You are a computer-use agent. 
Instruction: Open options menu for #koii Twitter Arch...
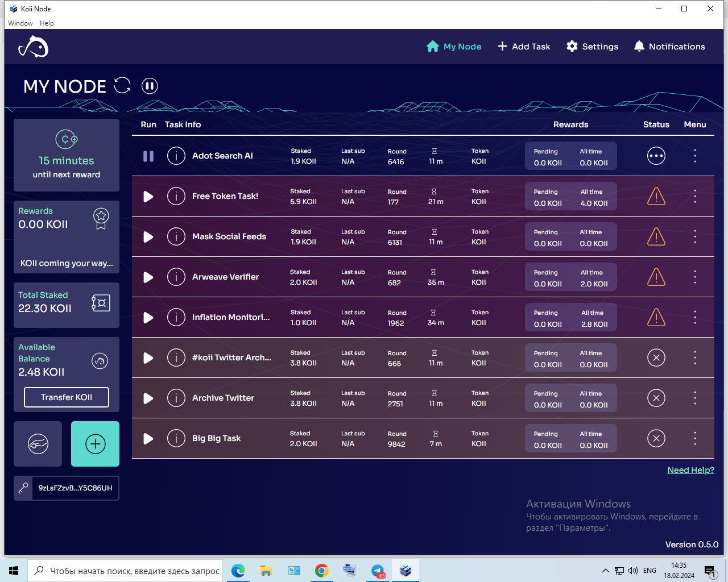[x=695, y=357]
